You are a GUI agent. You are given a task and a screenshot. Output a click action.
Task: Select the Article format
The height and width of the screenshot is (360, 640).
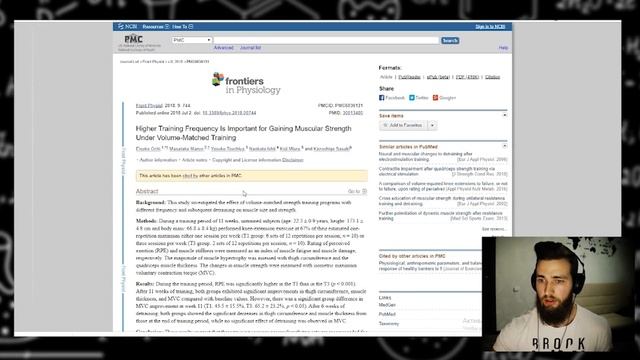386,77
